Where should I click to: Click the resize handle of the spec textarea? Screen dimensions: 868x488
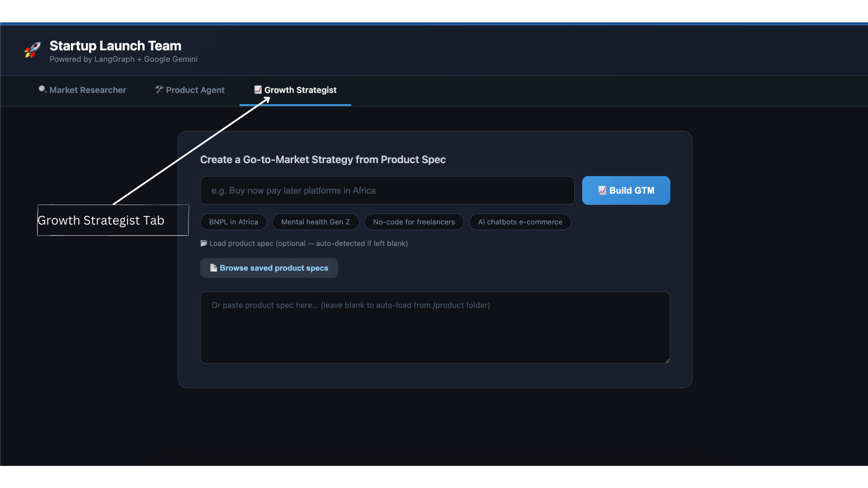coord(667,360)
